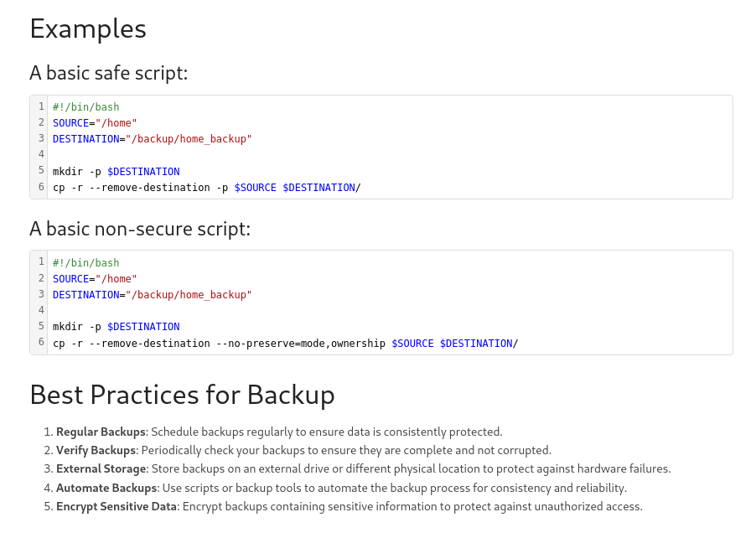Click the Verify Backups list item
Image resolution: width=756 pixels, height=538 pixels.
click(x=303, y=451)
